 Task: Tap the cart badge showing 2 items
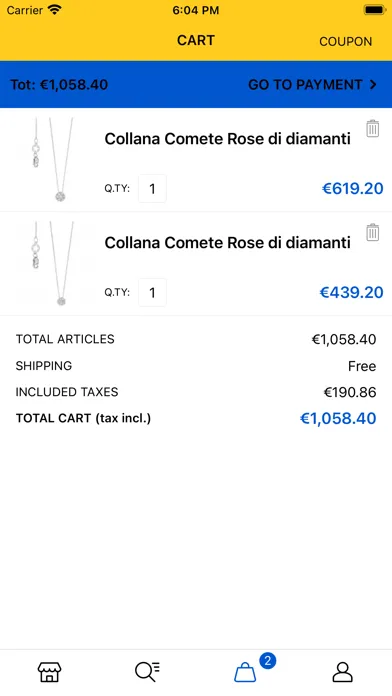click(x=267, y=661)
